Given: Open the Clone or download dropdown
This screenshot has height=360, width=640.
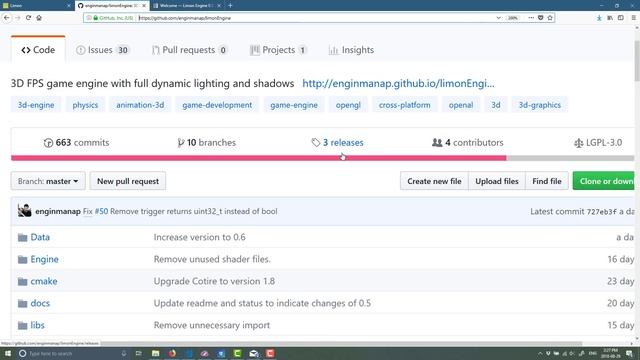Looking at the screenshot, I should (x=604, y=181).
